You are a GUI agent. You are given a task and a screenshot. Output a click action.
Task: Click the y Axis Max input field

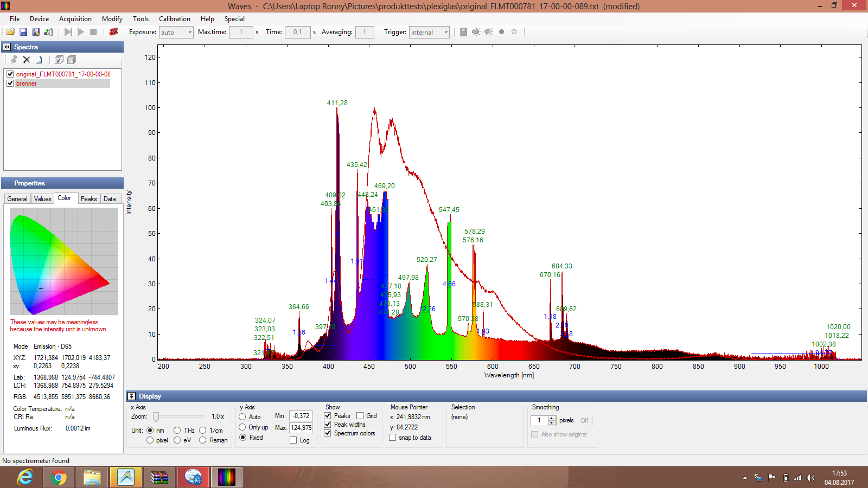(x=301, y=428)
